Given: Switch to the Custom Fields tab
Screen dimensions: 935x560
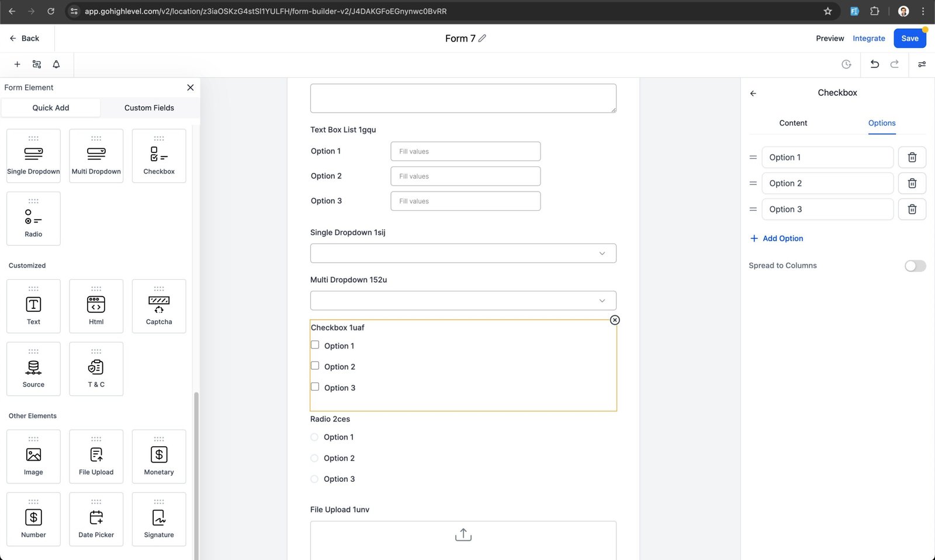Looking at the screenshot, I should pos(149,108).
